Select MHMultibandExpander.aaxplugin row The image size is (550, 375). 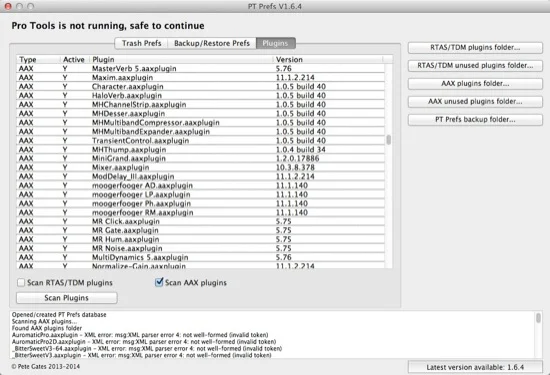point(201,132)
